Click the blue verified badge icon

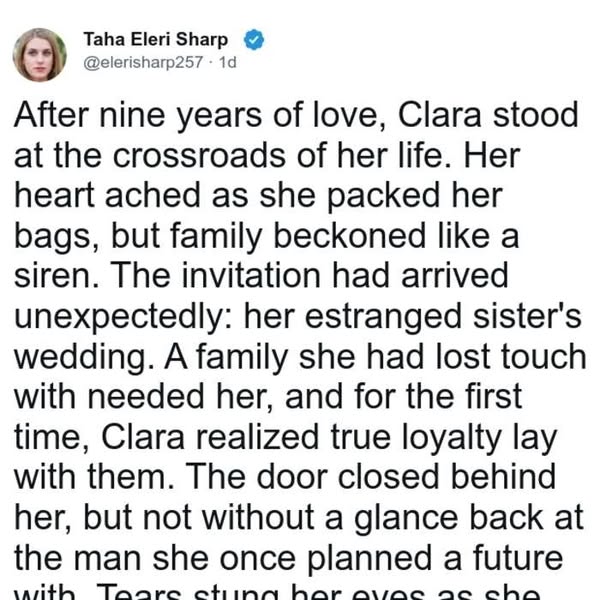click(255, 41)
